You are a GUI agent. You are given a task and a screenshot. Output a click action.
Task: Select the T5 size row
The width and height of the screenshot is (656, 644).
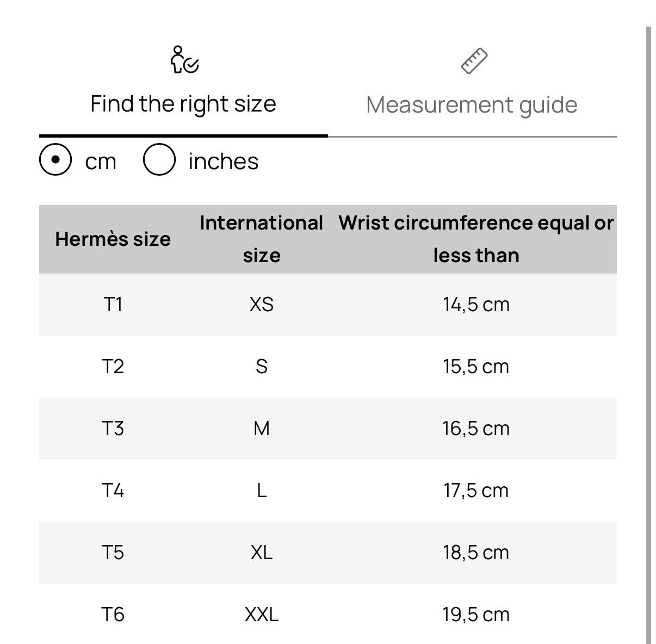click(328, 553)
